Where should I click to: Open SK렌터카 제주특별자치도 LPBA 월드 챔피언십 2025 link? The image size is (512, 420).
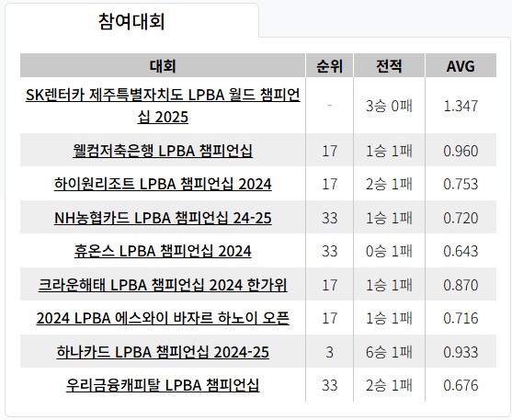coord(163,106)
